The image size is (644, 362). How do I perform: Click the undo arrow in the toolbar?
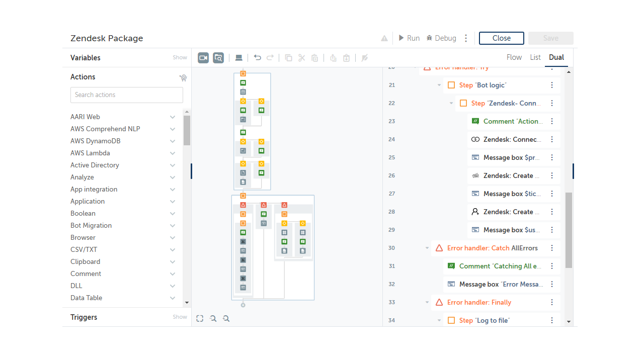click(258, 58)
